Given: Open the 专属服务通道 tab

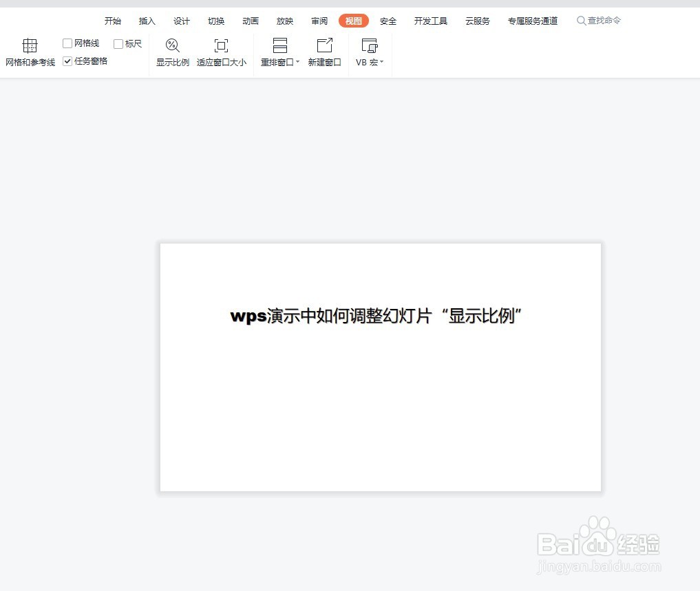Looking at the screenshot, I should point(533,21).
